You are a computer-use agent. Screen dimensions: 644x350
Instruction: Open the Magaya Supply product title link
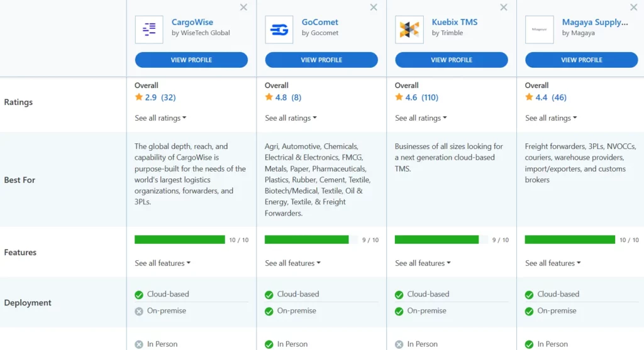coord(595,22)
